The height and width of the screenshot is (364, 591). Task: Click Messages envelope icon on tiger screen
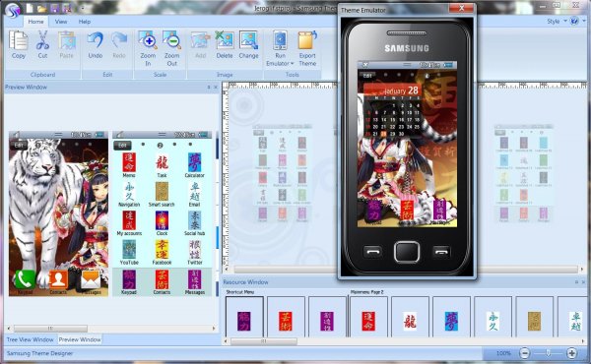[91, 279]
